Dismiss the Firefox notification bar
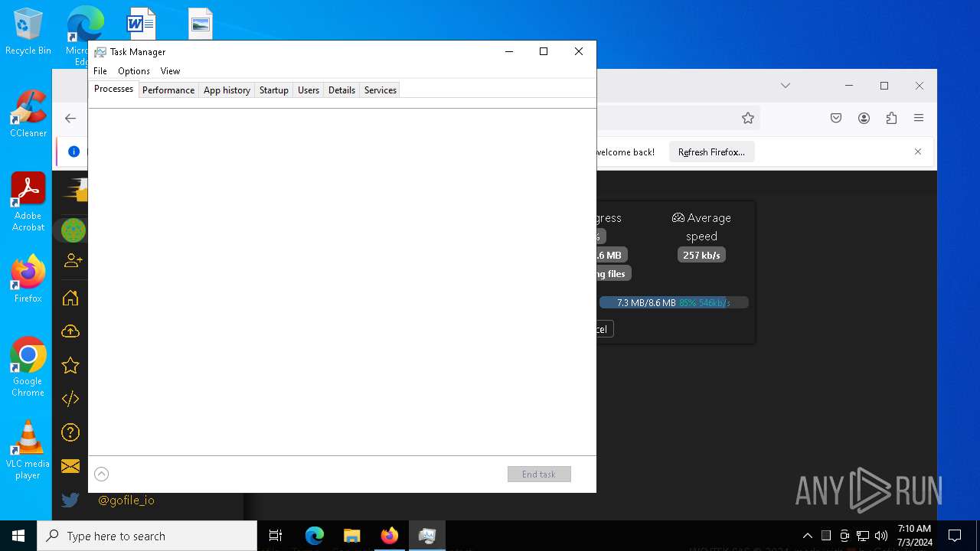This screenshot has height=551, width=980. (918, 152)
